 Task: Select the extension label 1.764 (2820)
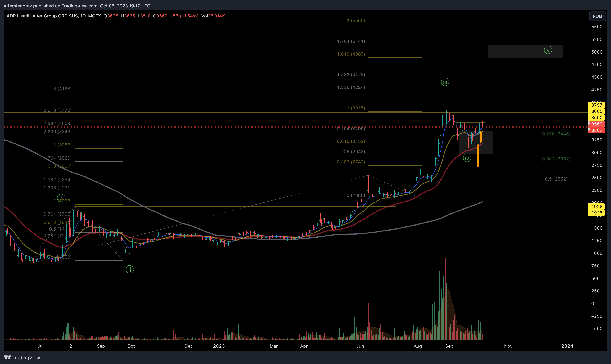[58, 158]
